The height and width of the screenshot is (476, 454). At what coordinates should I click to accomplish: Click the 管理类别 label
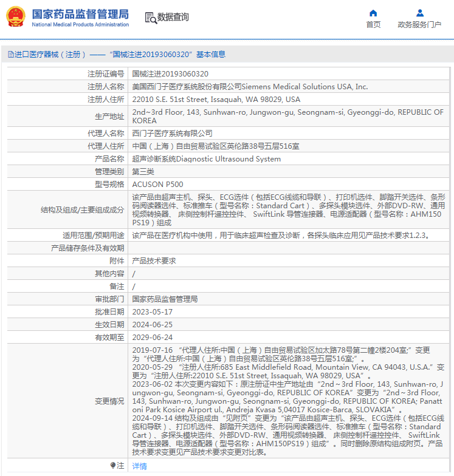click(x=109, y=171)
